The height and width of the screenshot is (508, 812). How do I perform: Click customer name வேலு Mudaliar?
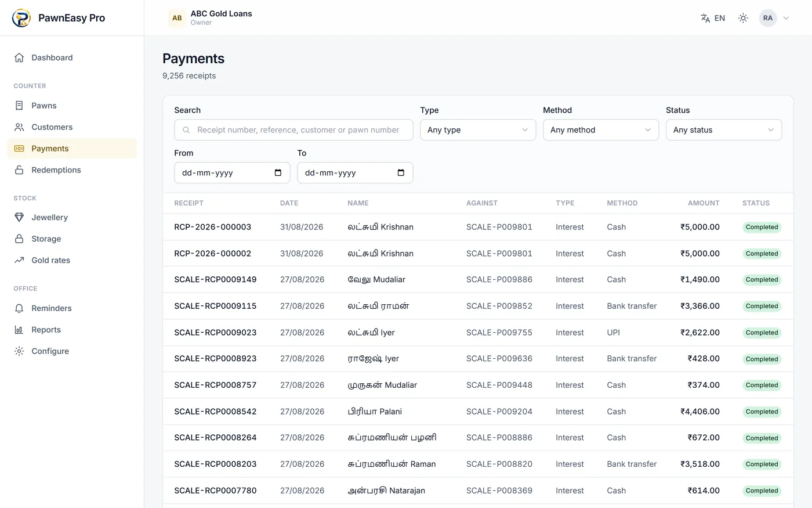click(x=376, y=280)
